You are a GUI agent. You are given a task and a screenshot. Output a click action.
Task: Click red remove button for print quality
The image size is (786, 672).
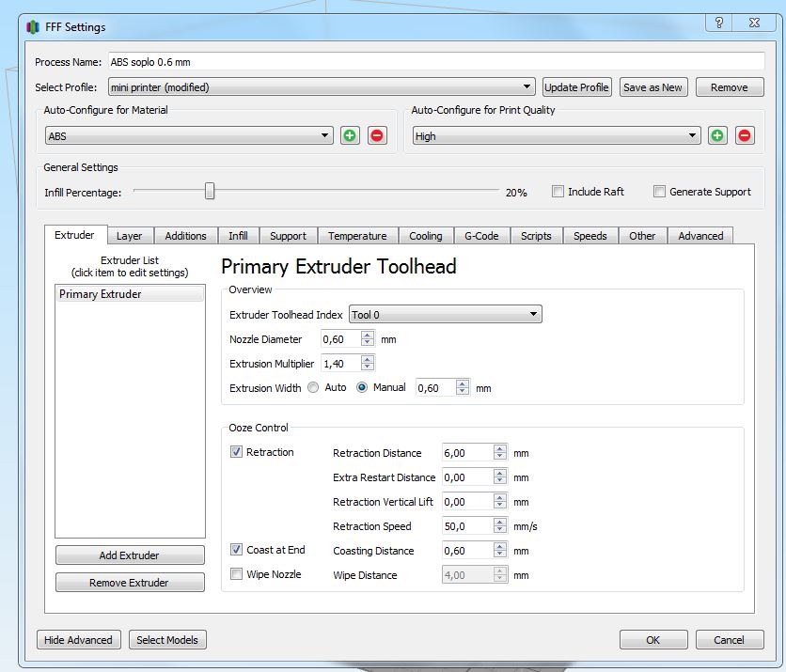coord(745,136)
